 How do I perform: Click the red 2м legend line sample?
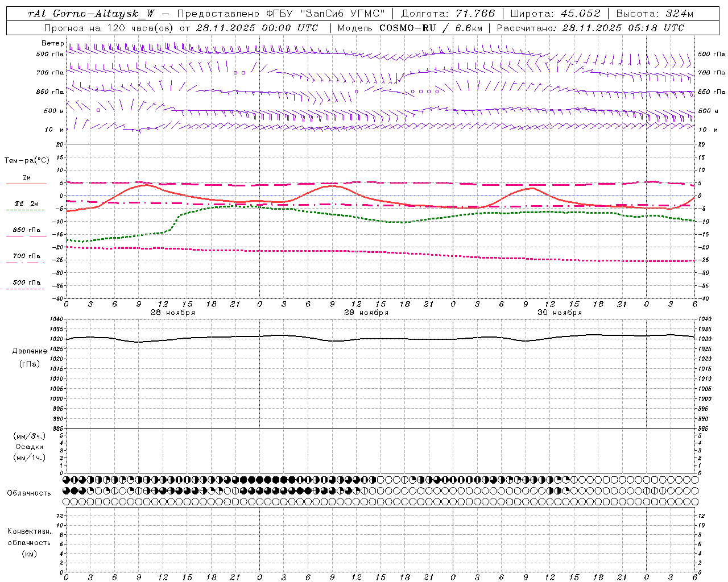(26, 184)
